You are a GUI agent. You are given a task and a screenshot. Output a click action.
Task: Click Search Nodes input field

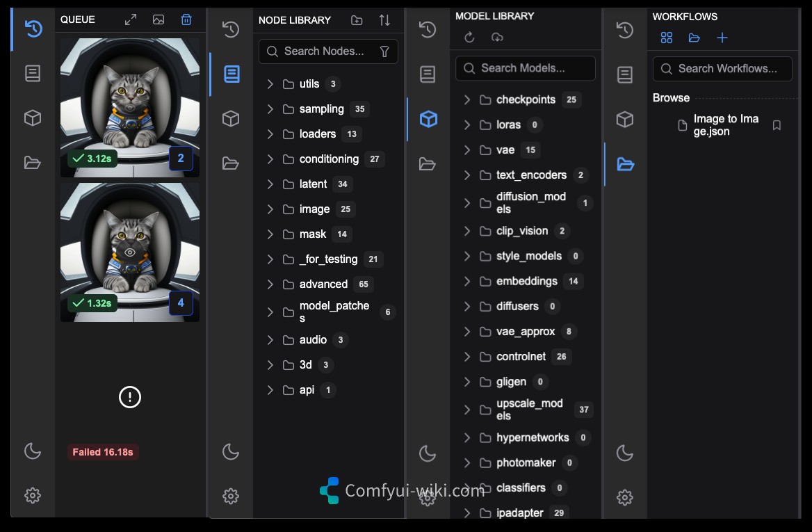(x=328, y=51)
